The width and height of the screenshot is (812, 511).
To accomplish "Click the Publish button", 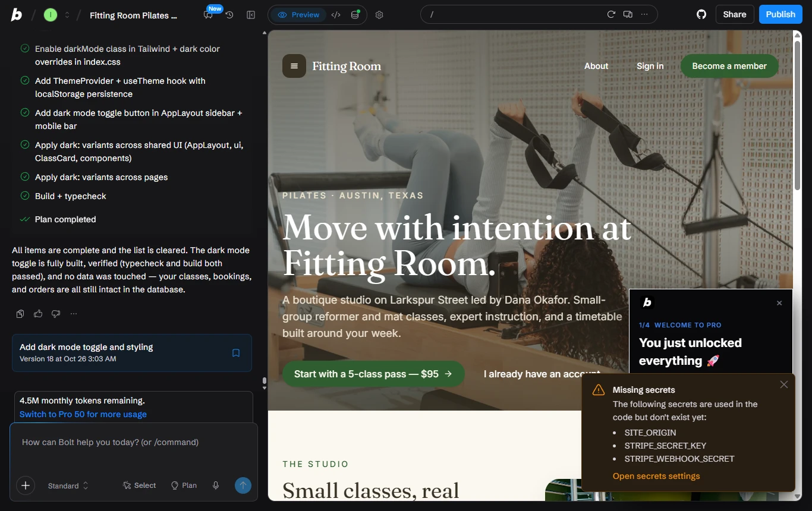I will tap(780, 14).
